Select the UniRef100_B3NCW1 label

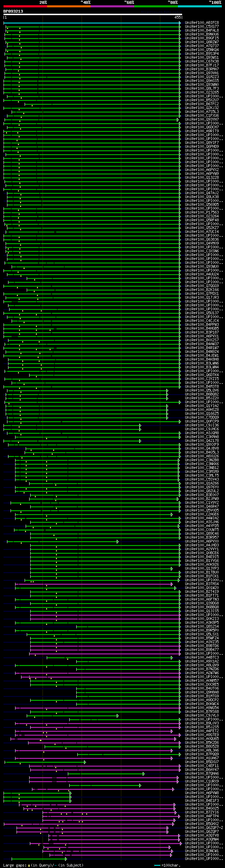tap(202, 851)
